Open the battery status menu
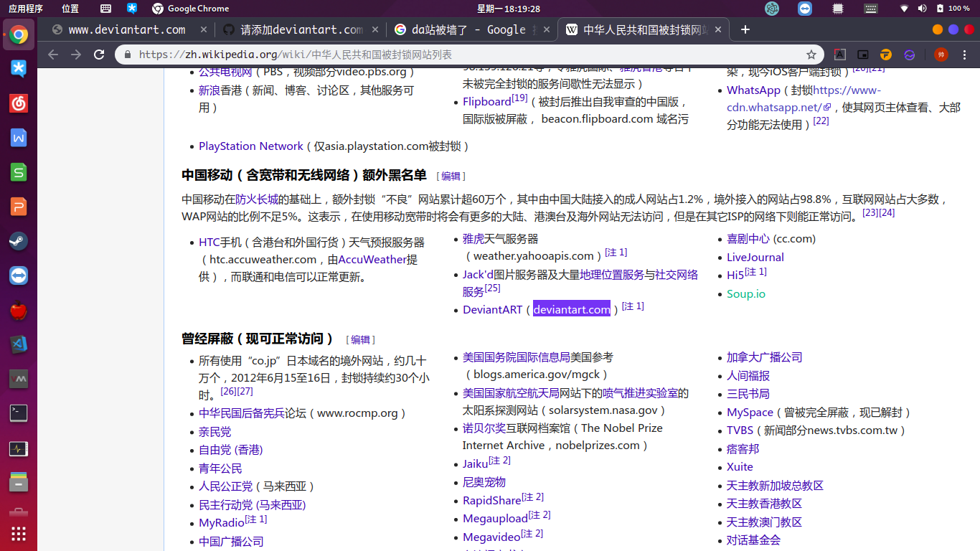The image size is (980, 551). point(941,9)
